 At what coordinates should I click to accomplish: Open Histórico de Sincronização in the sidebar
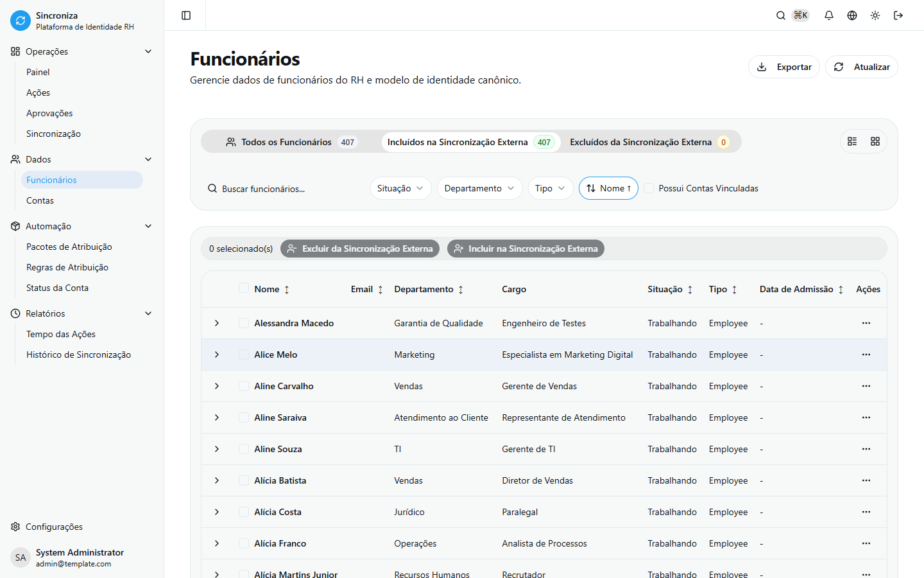pos(78,354)
